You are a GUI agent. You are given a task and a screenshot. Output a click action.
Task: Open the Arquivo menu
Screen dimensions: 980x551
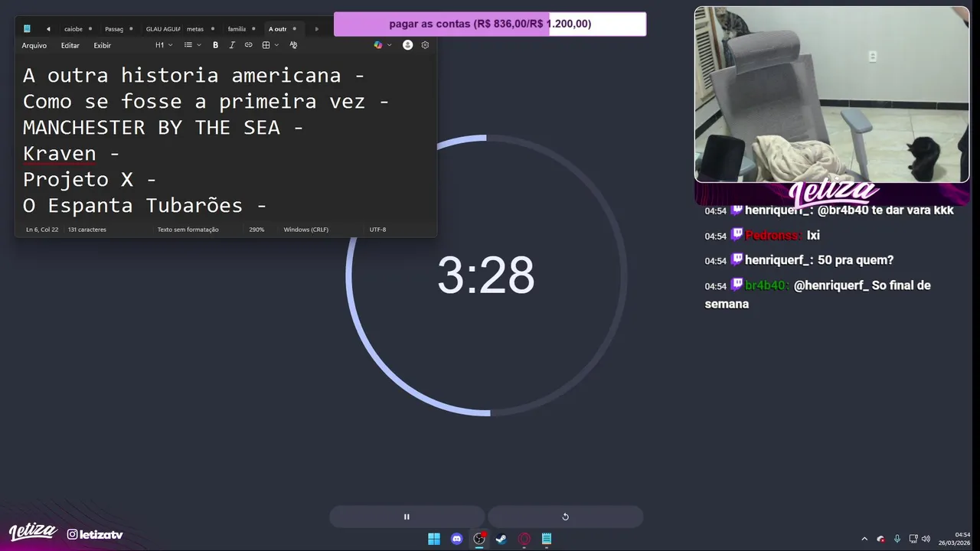[34, 45]
